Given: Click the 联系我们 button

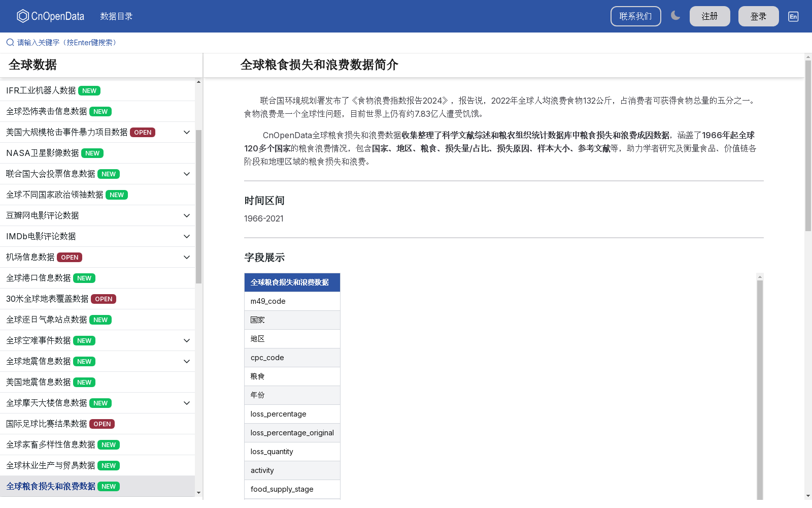Looking at the screenshot, I should pos(635,16).
